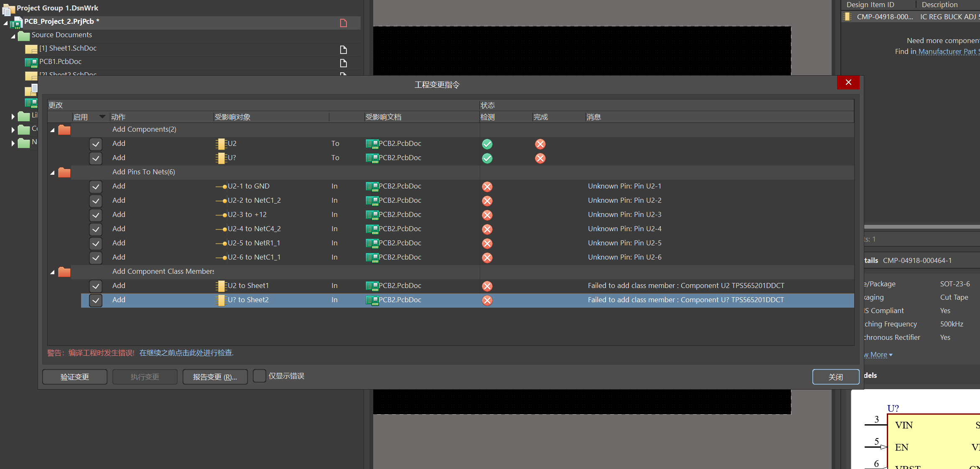Click the component icon next to CMP-04918-000
Viewport: 980px width, 469px height.
point(848,17)
